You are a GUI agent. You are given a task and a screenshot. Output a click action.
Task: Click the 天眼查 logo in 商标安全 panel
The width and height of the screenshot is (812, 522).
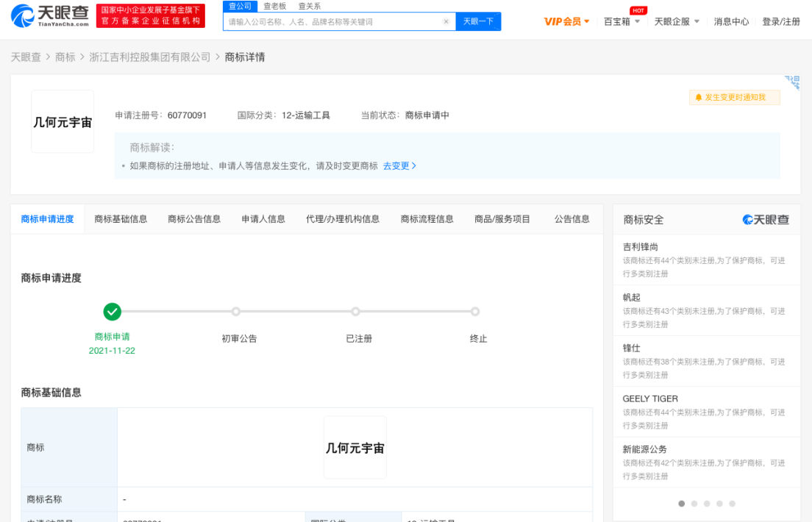click(766, 220)
